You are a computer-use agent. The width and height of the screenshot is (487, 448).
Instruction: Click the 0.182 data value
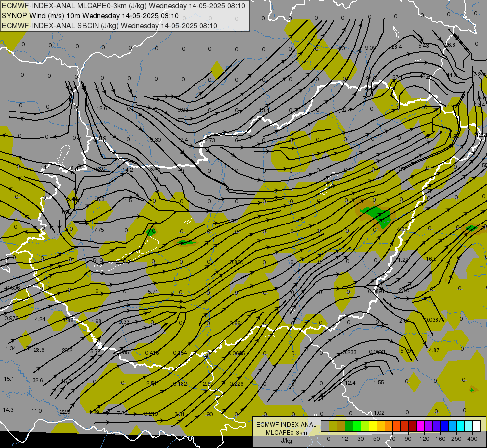pyautogui.click(x=180, y=384)
